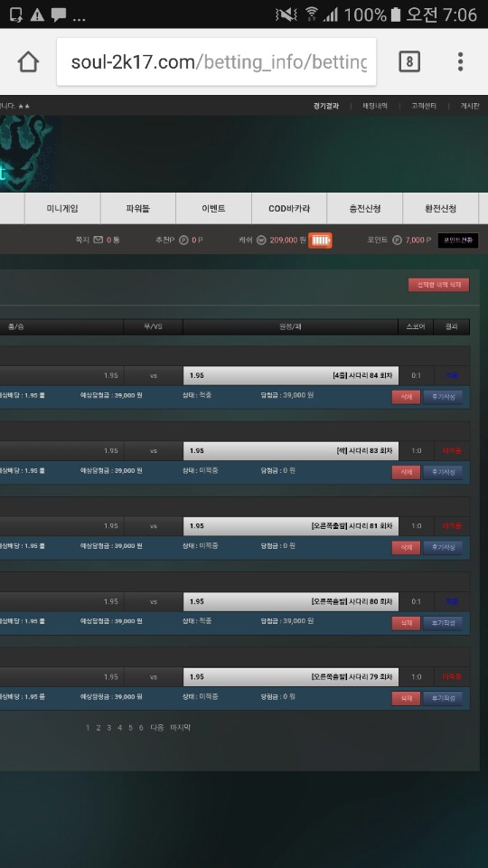Open the 고객센터 top link

click(424, 106)
